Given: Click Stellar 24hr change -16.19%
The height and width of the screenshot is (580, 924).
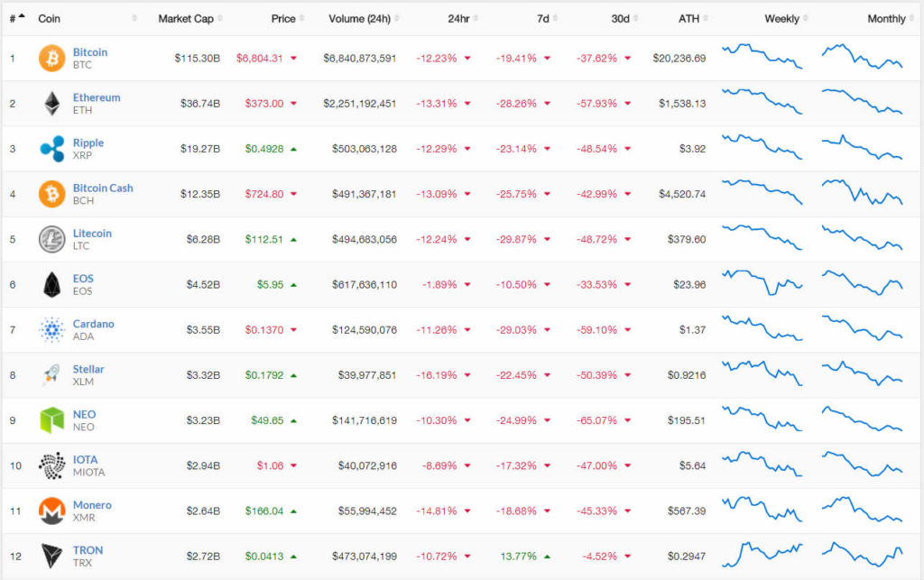Looking at the screenshot, I should point(437,375).
